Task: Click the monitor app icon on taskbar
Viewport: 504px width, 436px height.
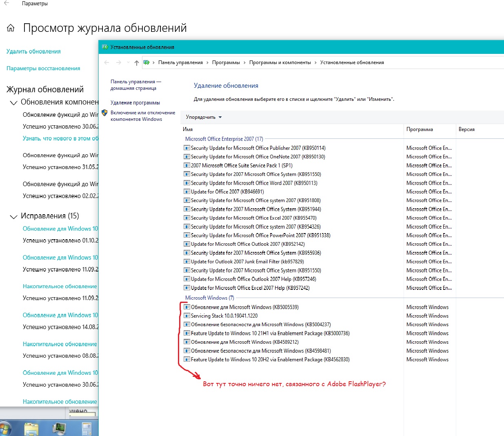Action: (x=60, y=429)
